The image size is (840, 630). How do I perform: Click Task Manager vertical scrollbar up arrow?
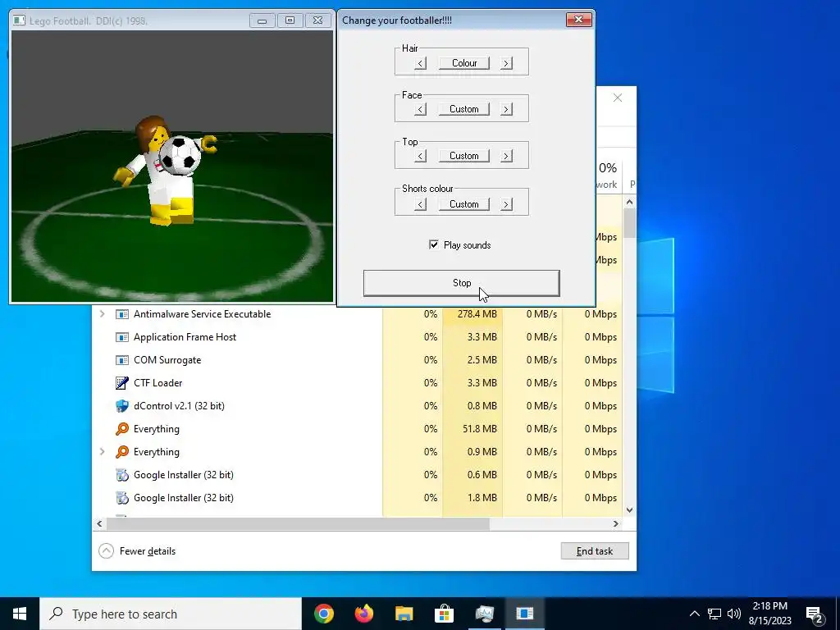tap(629, 202)
